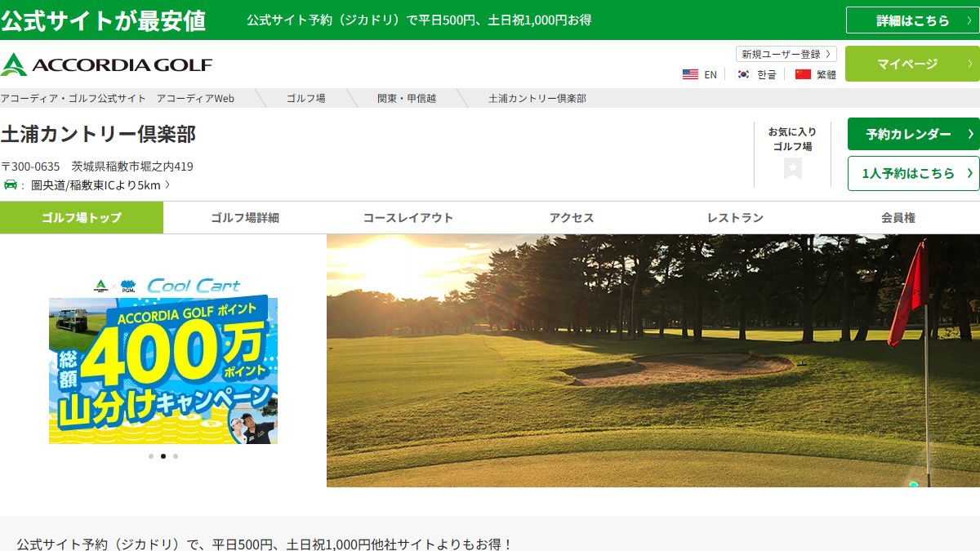The image size is (980, 551).
Task: Click お気に入りゴルフ場 label
Action: [x=792, y=139]
